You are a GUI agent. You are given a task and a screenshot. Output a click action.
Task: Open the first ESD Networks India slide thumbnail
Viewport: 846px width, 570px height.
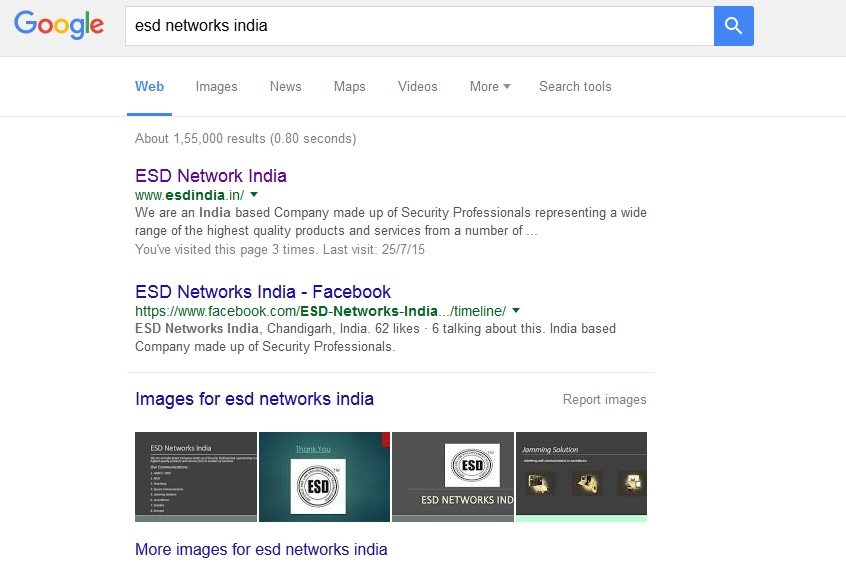196,476
